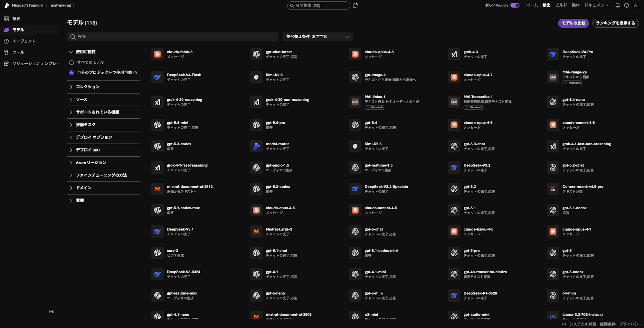The height and width of the screenshot is (328, 644).
Task: Expand the ソース filter
Action: (103, 99)
